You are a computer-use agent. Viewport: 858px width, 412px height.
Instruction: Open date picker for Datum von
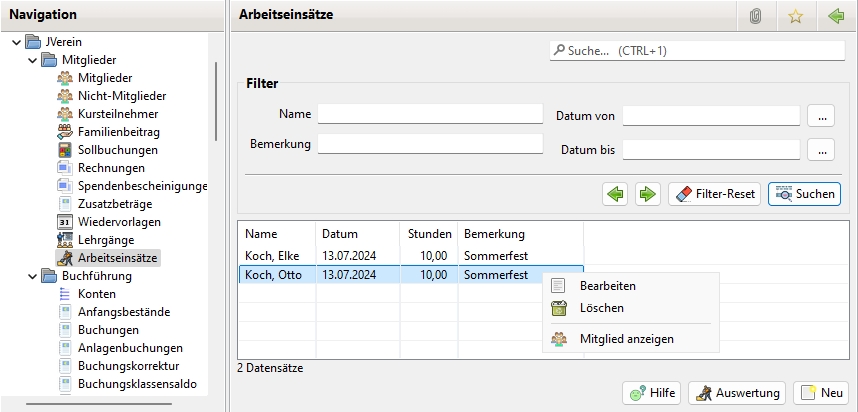click(x=820, y=116)
